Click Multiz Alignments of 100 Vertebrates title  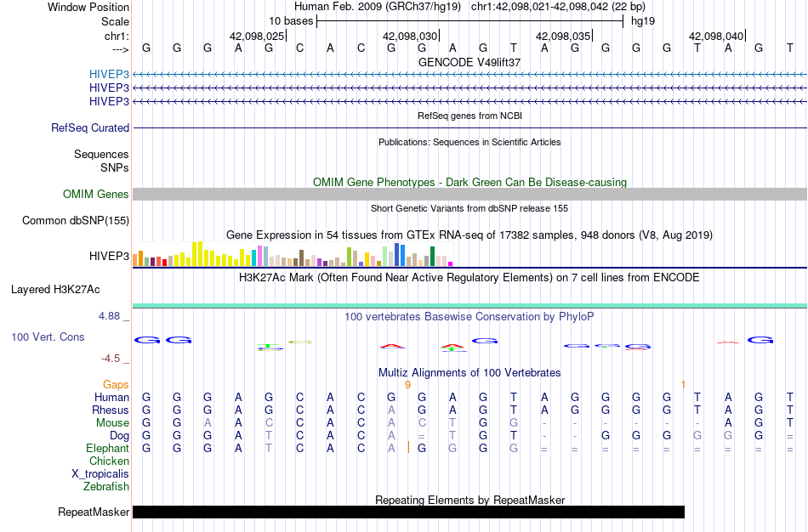point(469,372)
